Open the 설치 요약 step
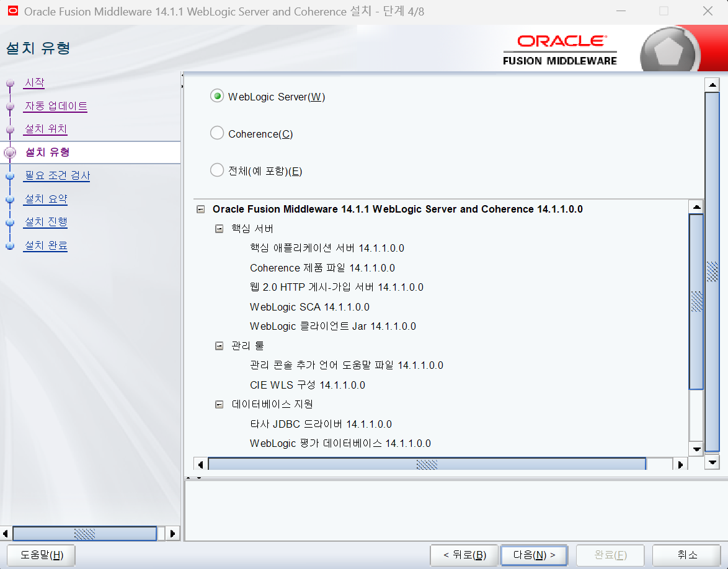The image size is (728, 569). point(45,198)
